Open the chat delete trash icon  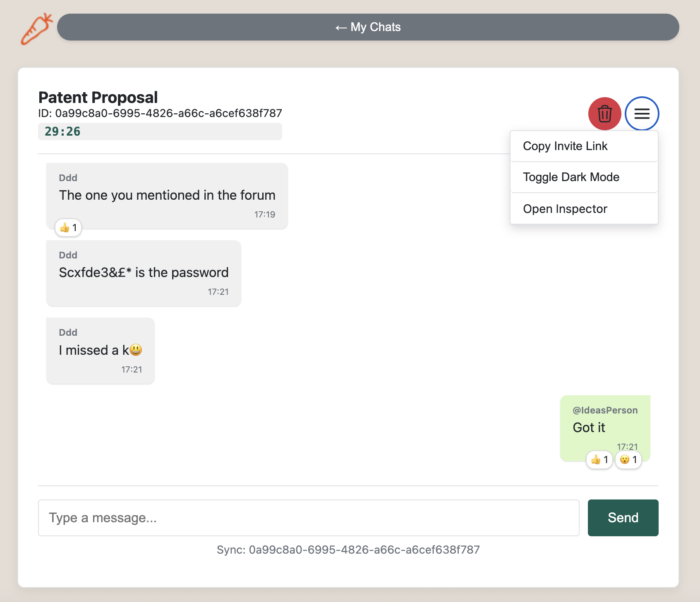click(604, 114)
